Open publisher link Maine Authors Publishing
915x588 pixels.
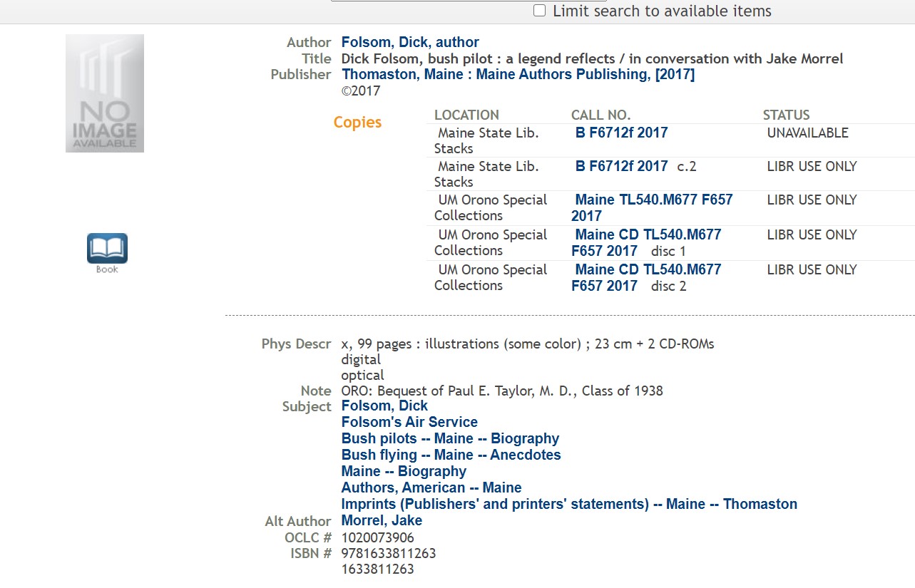coord(518,74)
